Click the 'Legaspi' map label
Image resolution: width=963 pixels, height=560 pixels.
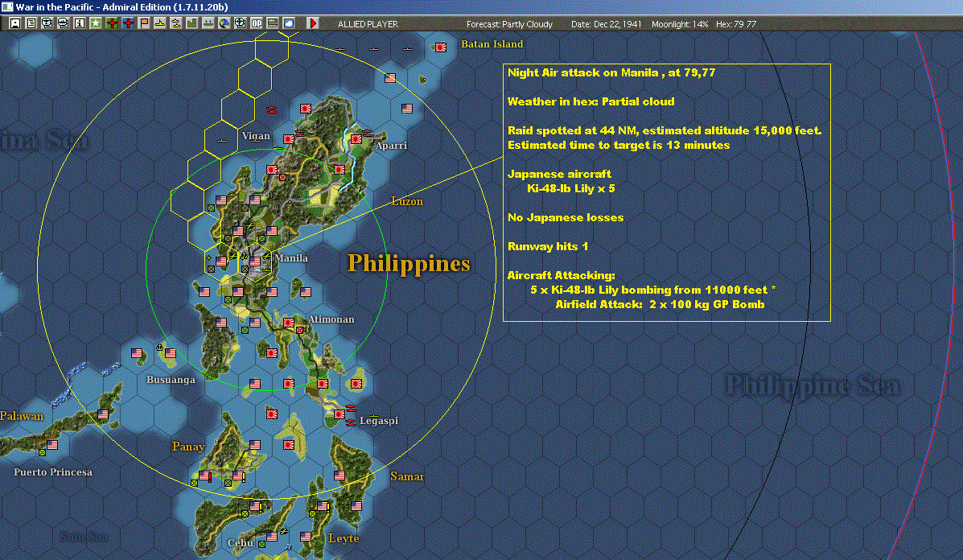[x=379, y=421]
